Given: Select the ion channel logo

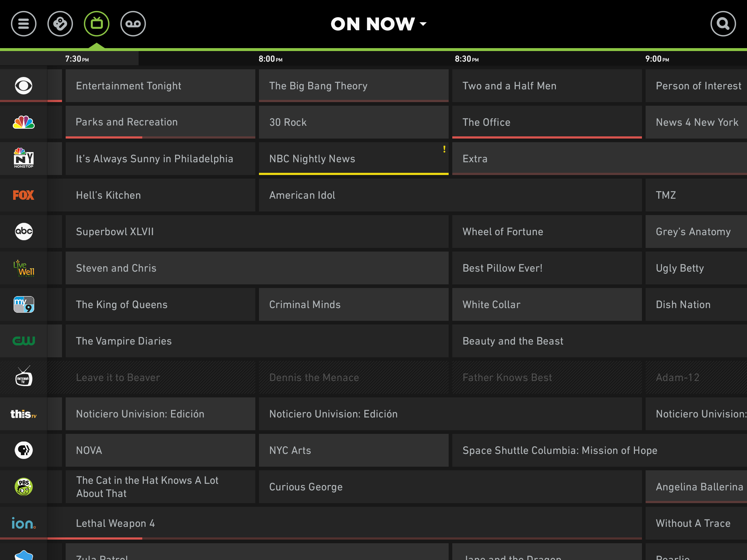Looking at the screenshot, I should click(x=24, y=523).
